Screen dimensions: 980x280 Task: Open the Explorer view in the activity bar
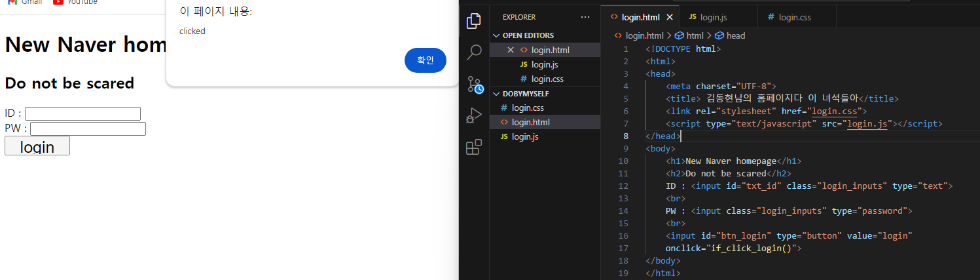click(x=474, y=21)
